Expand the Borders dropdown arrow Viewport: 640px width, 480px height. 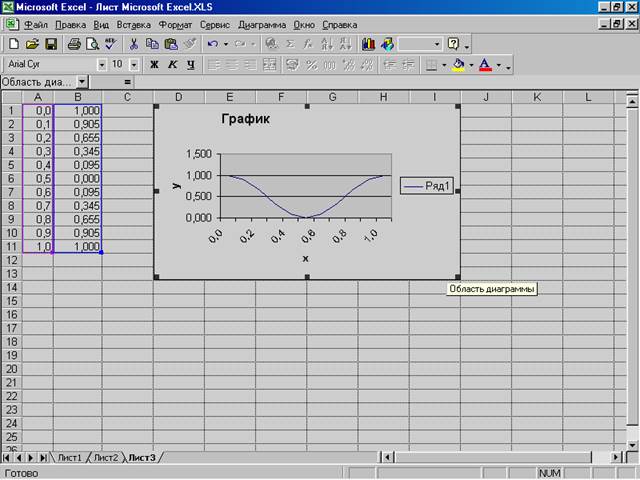444,64
